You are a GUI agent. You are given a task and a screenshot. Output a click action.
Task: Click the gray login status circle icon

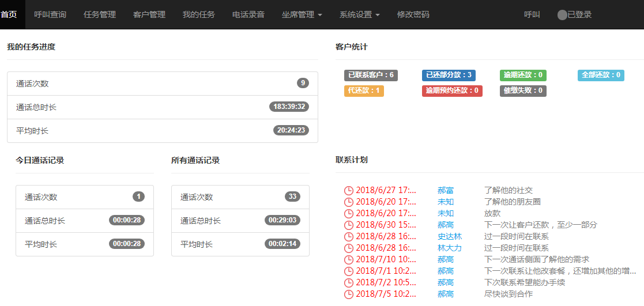coord(562,15)
